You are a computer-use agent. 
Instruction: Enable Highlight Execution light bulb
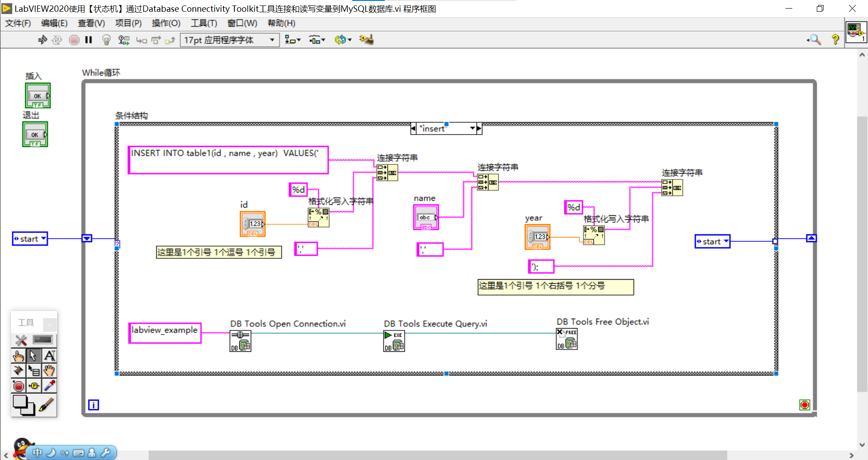point(106,40)
